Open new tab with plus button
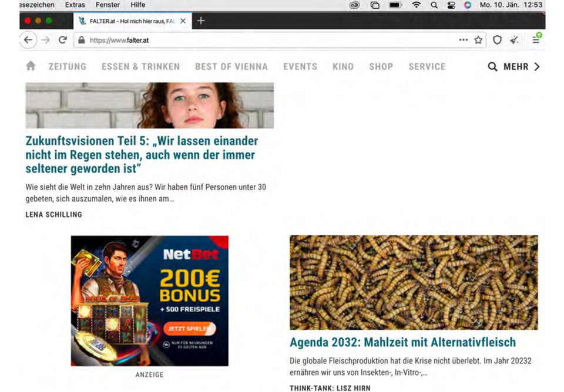Screen dimensions: 564x392 point(201,21)
